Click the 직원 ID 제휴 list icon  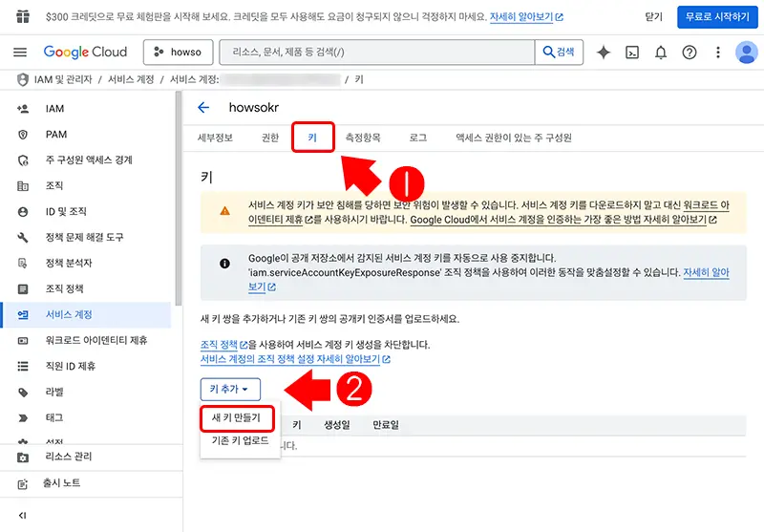click(23, 367)
